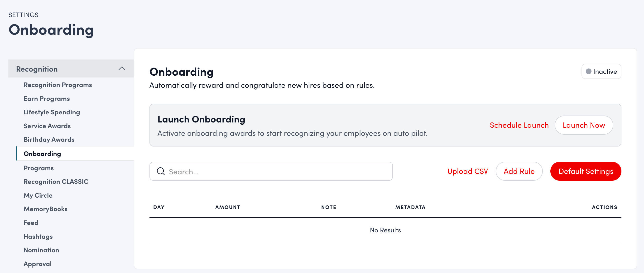The image size is (644, 273).
Task: Click the Launch Now button
Action: tap(584, 125)
